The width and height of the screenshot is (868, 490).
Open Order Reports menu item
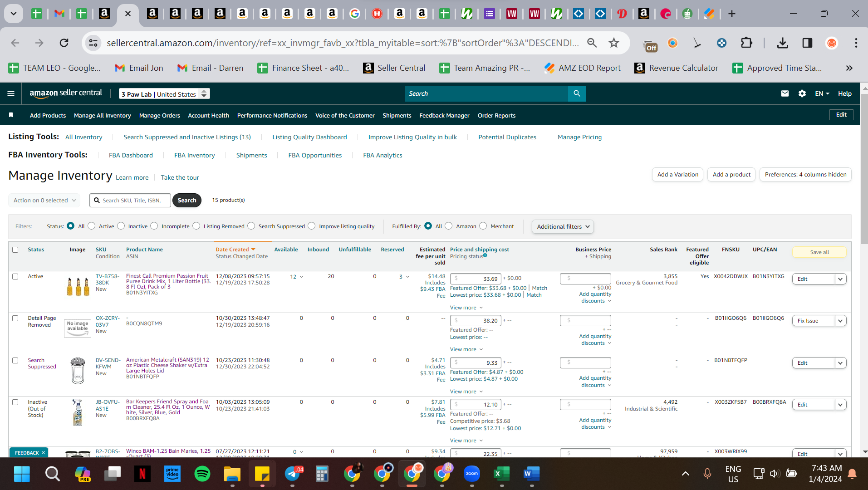(496, 115)
